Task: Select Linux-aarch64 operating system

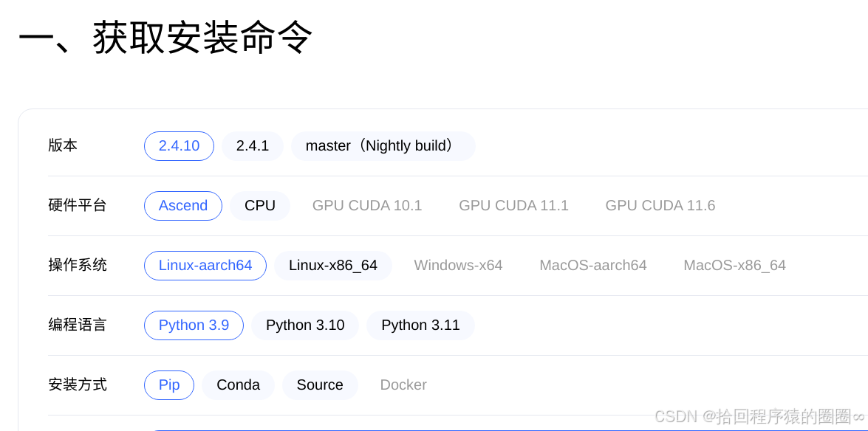Action: (205, 266)
